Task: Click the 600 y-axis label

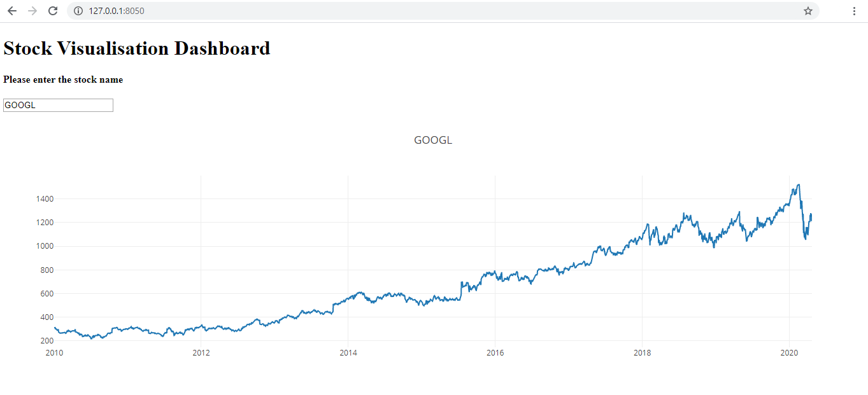Action: click(x=46, y=294)
